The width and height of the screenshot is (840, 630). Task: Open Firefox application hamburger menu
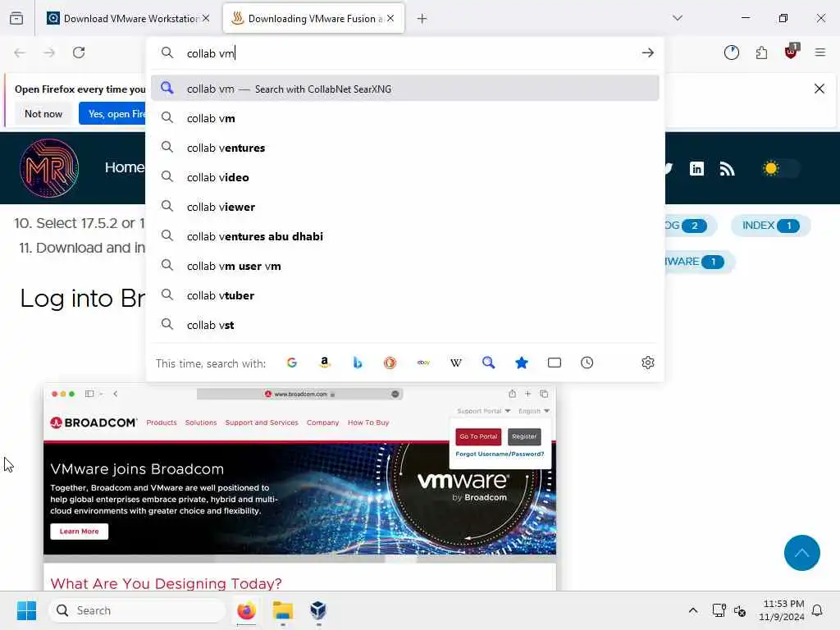pos(820,52)
